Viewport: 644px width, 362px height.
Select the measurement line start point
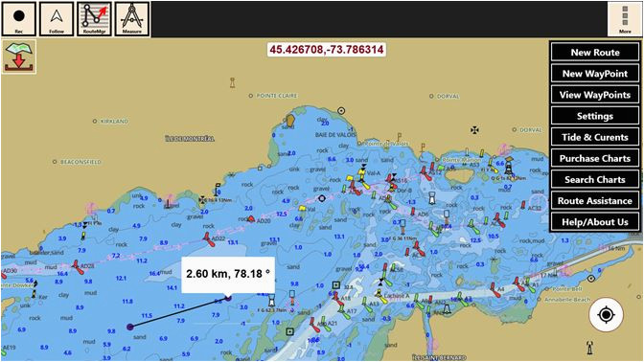click(130, 327)
